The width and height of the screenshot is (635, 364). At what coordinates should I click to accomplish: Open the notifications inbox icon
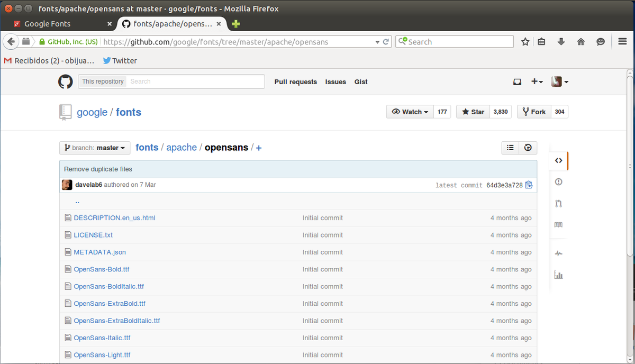pos(517,81)
